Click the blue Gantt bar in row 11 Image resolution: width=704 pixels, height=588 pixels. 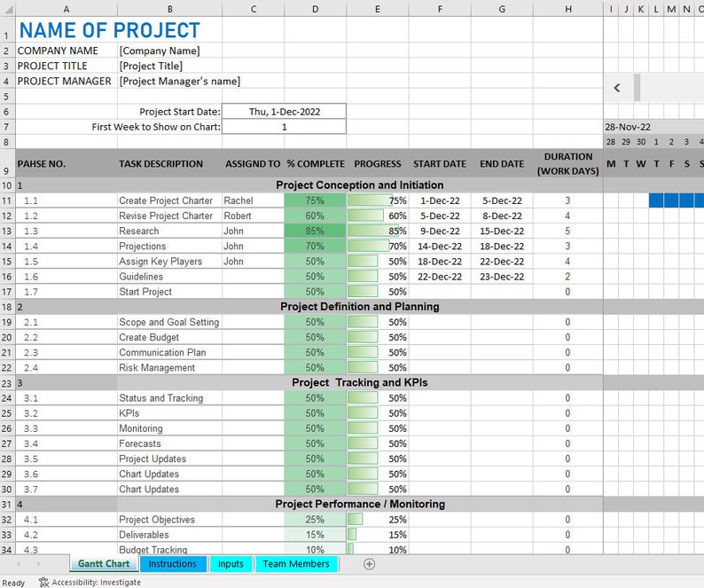pyautogui.click(x=677, y=200)
